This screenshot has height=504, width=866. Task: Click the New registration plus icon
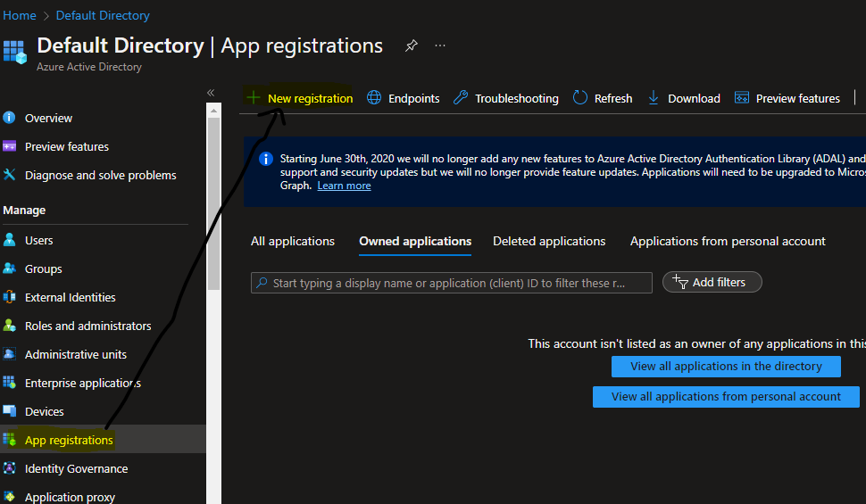tap(254, 98)
